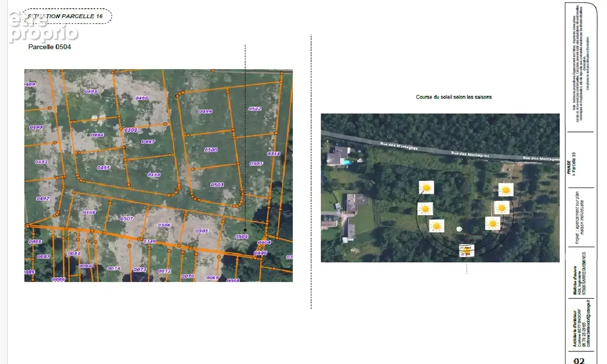Image resolution: width=607 pixels, height=364 pixels.
Task: Click parcel label 0496 on the cadastral map
Action: 142,98
